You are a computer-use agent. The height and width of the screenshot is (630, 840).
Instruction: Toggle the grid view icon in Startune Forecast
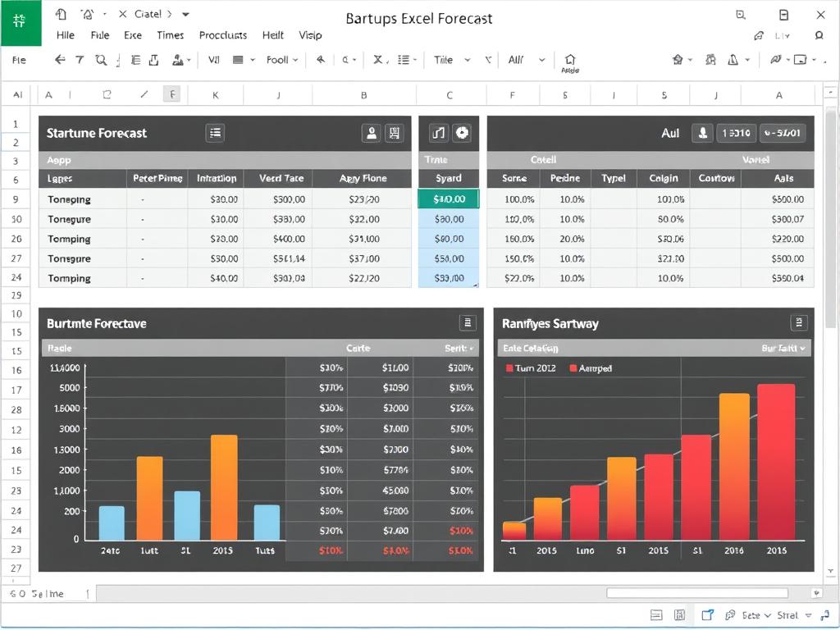[394, 132]
